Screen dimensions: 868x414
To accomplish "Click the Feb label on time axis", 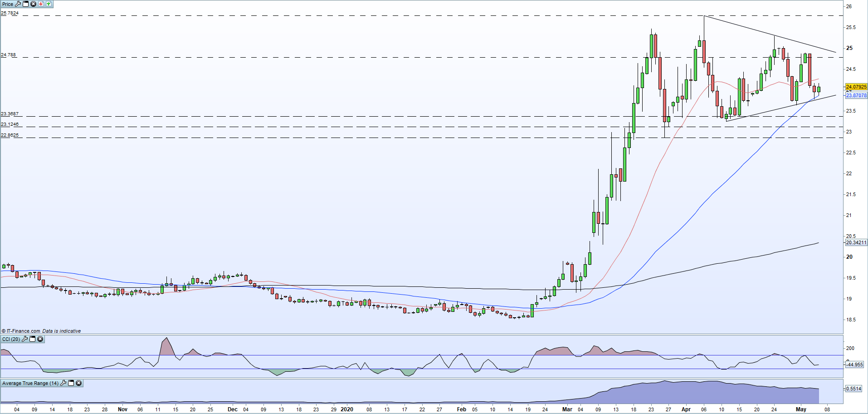I will coord(461,409).
